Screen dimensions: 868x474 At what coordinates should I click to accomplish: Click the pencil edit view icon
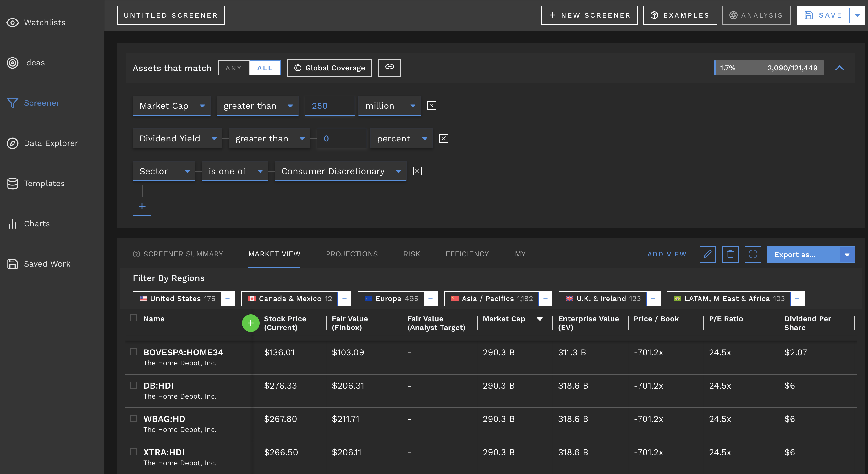pos(707,254)
